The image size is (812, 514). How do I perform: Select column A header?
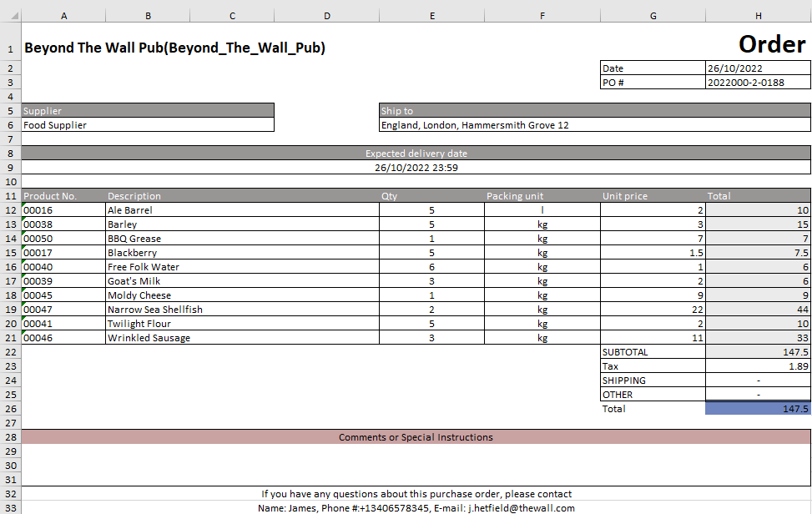pos(63,15)
